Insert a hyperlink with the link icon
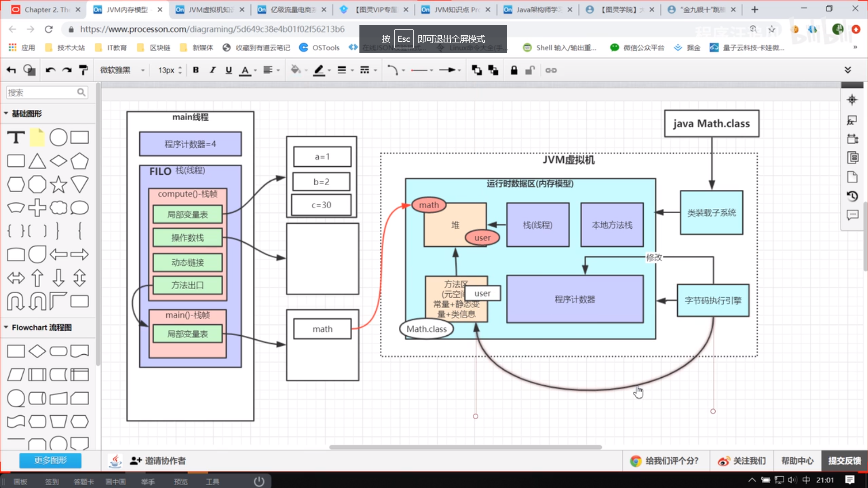The image size is (868, 488). (x=551, y=70)
